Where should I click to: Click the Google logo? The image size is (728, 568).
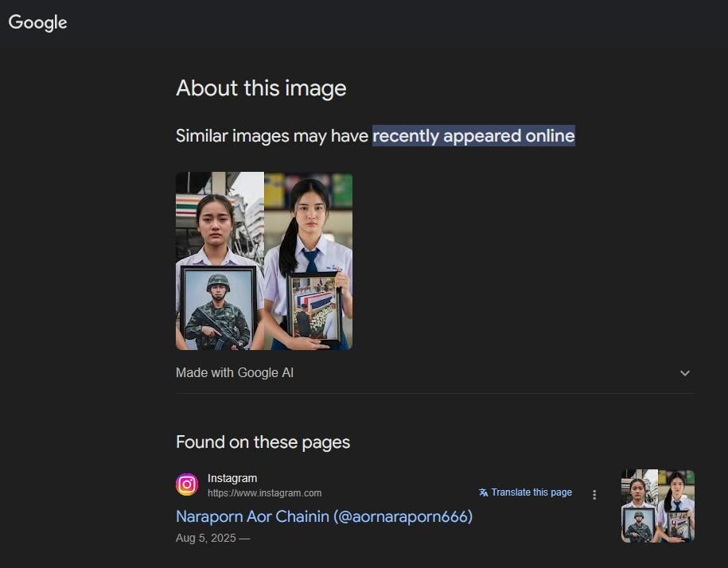[37, 23]
